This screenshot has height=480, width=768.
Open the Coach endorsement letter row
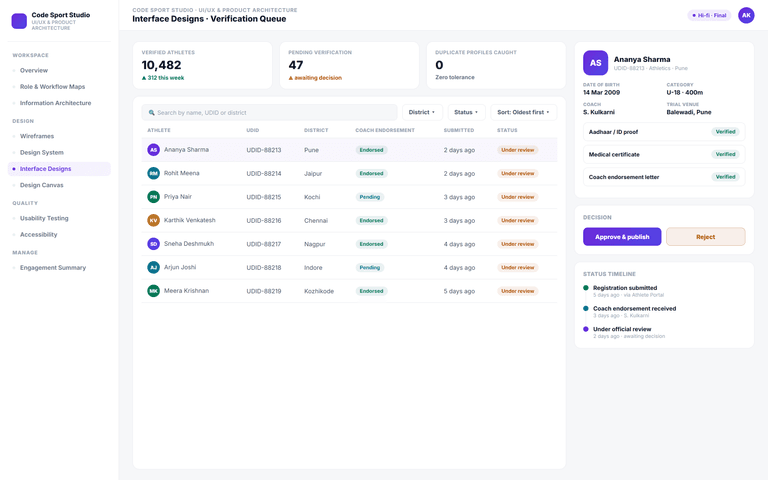pyautogui.click(x=664, y=177)
